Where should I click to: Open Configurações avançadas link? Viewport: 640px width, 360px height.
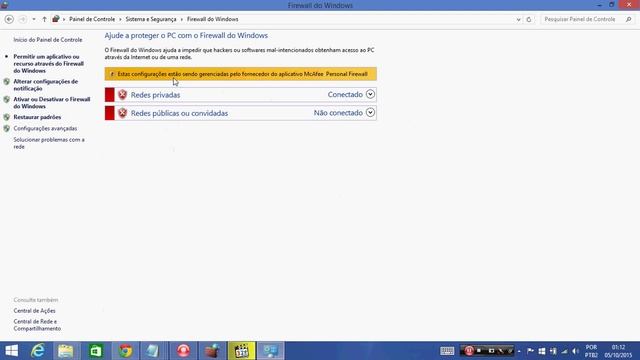pyautogui.click(x=45, y=128)
